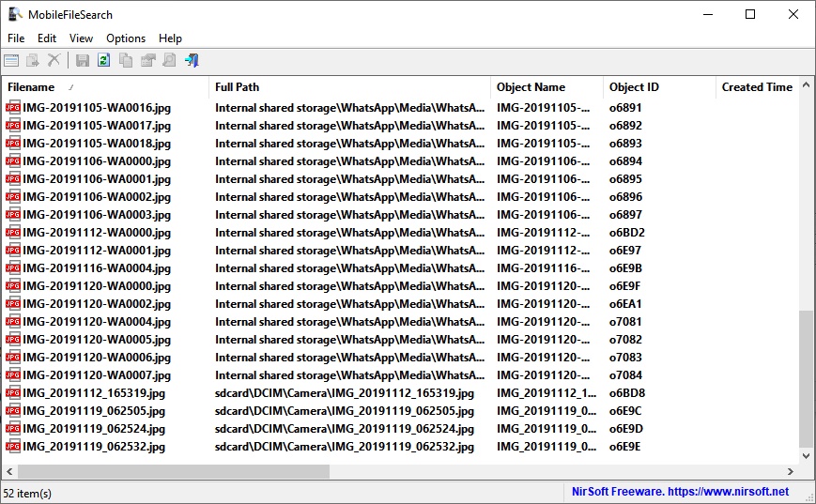Viewport: 816px width, 504px height.
Task: Click Object ID cell o6BD8
Action: tap(627, 393)
